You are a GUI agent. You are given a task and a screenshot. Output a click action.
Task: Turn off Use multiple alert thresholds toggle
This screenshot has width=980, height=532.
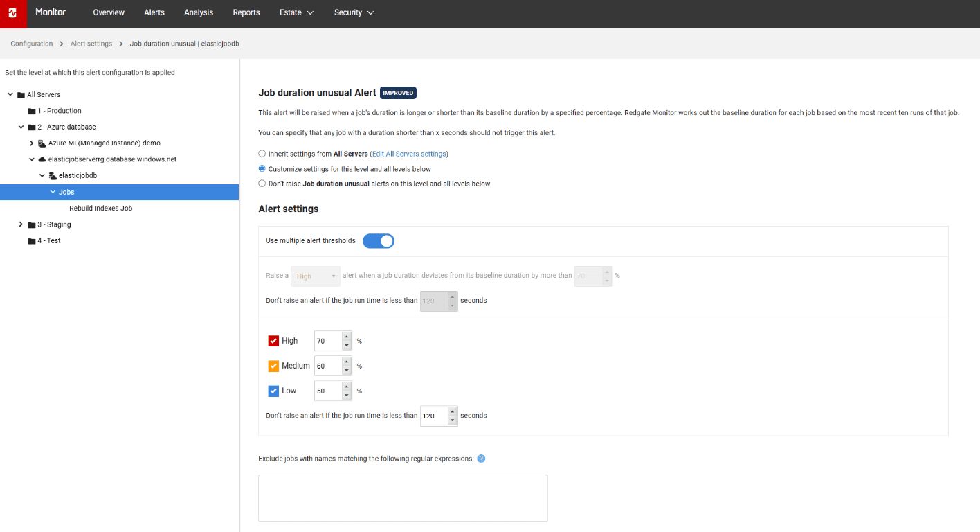pos(379,241)
